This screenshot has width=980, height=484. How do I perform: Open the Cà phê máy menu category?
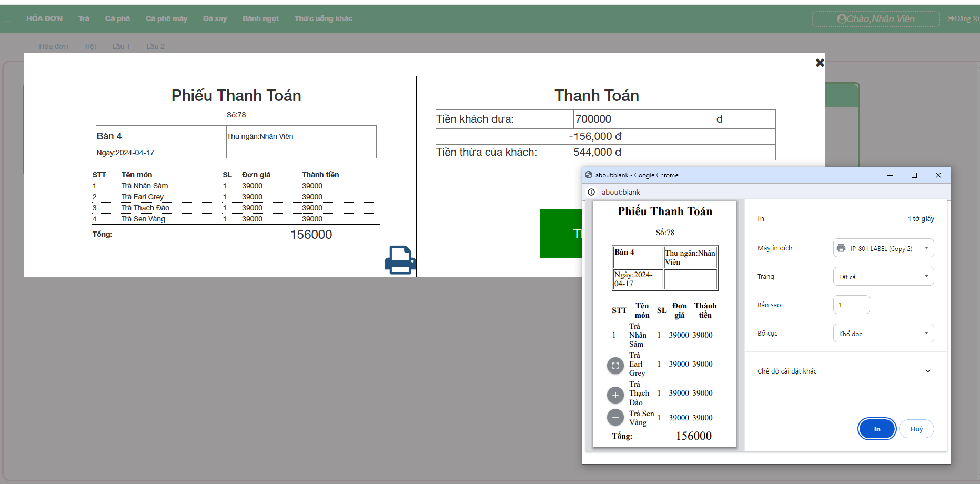(x=166, y=18)
